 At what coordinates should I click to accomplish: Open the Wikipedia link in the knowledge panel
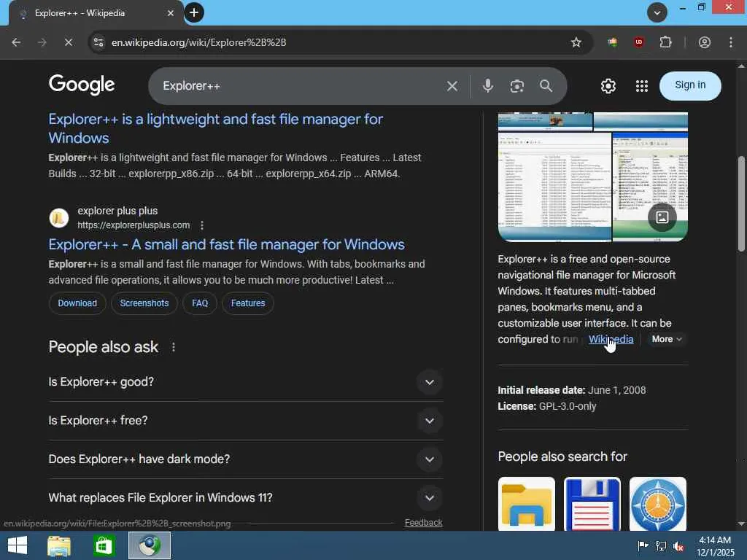pyautogui.click(x=611, y=339)
